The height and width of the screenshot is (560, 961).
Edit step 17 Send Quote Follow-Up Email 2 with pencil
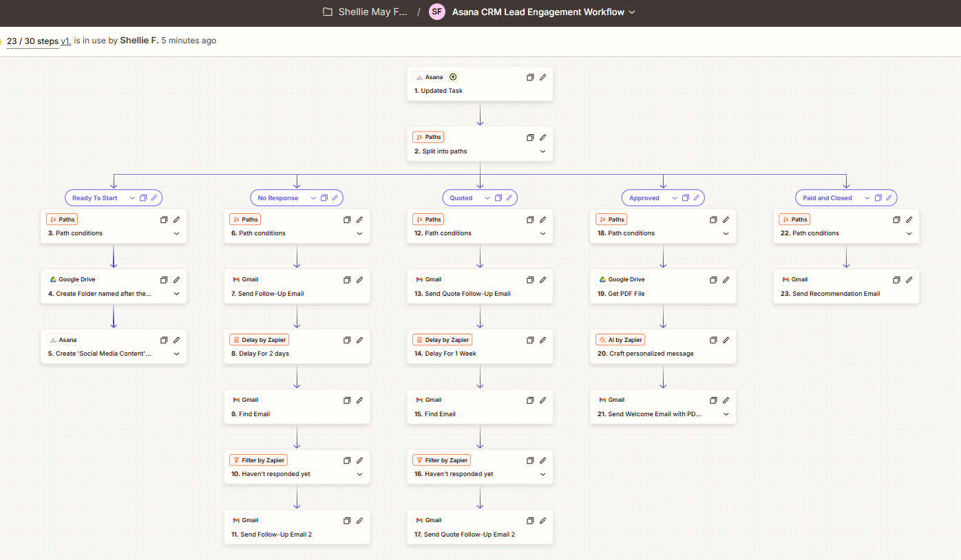[x=542, y=521]
